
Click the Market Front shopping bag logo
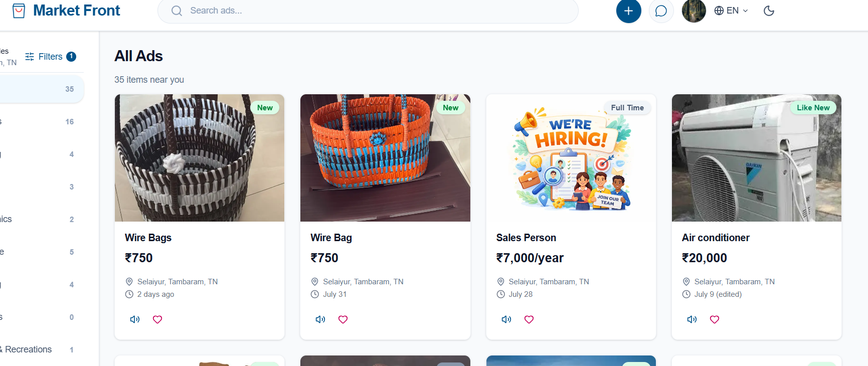point(19,11)
